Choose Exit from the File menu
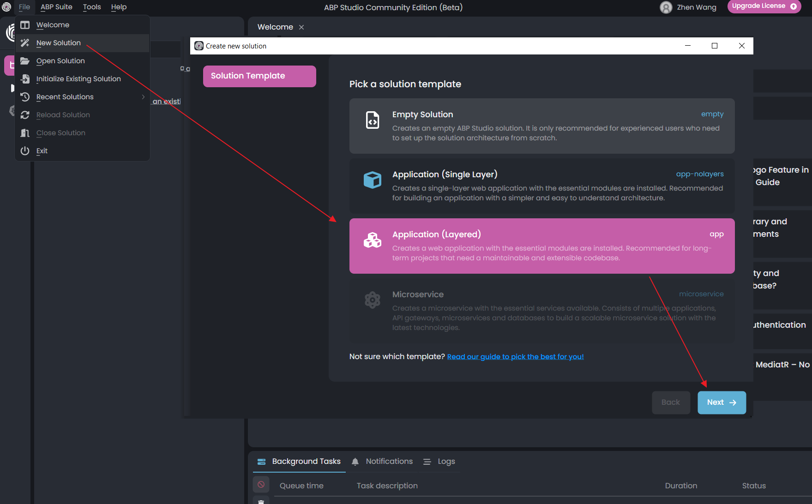 pos(83,151)
